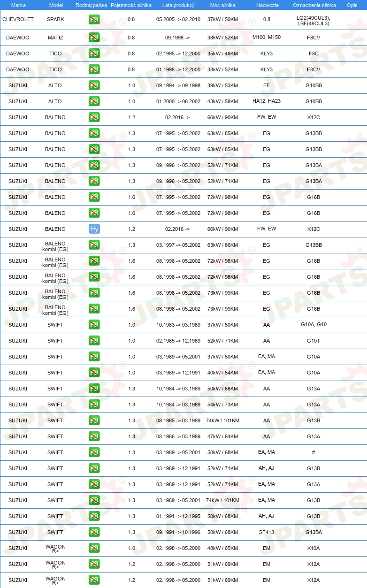Image resolution: width=367 pixels, height=588 pixels.
Task: Click the Moc silnika column header
Action: [x=223, y=5]
